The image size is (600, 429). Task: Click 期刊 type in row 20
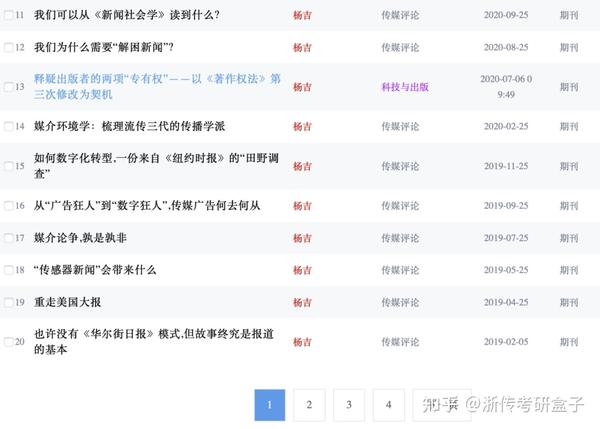(569, 342)
